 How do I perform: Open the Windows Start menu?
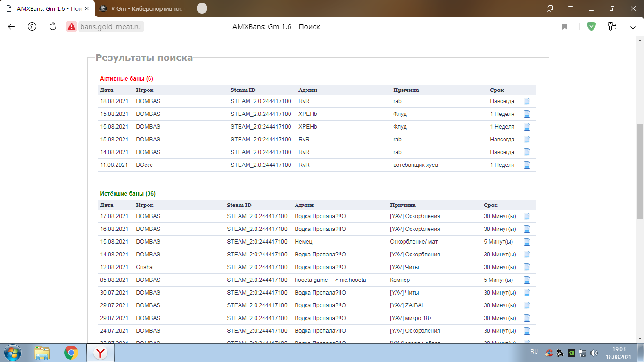pos(13,353)
